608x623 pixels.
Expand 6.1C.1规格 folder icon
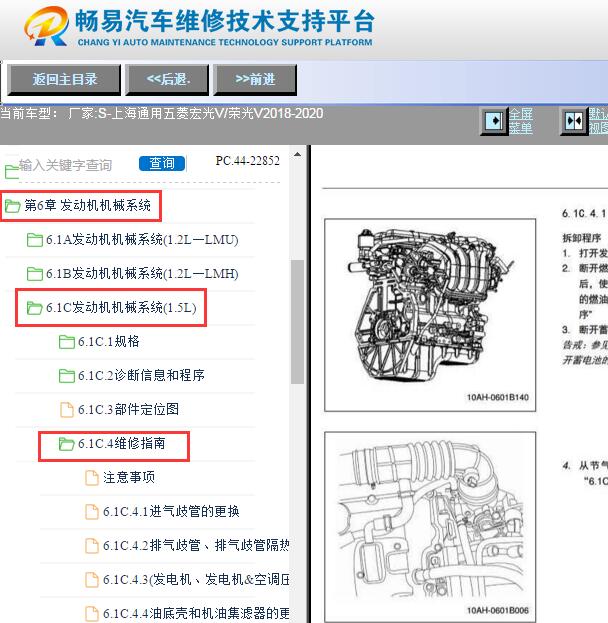point(67,342)
